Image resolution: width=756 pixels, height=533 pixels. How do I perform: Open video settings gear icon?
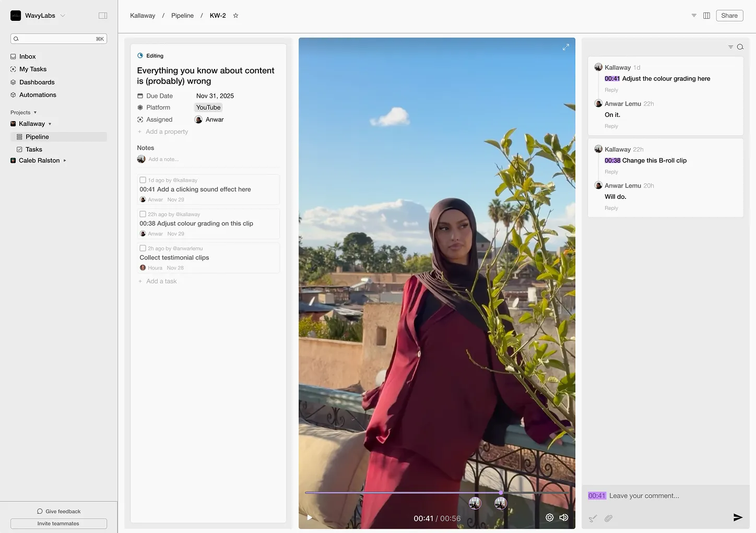[x=549, y=517]
